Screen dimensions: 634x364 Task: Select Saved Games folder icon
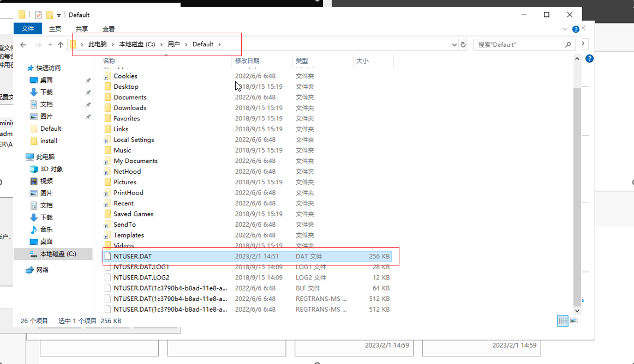[x=107, y=214]
